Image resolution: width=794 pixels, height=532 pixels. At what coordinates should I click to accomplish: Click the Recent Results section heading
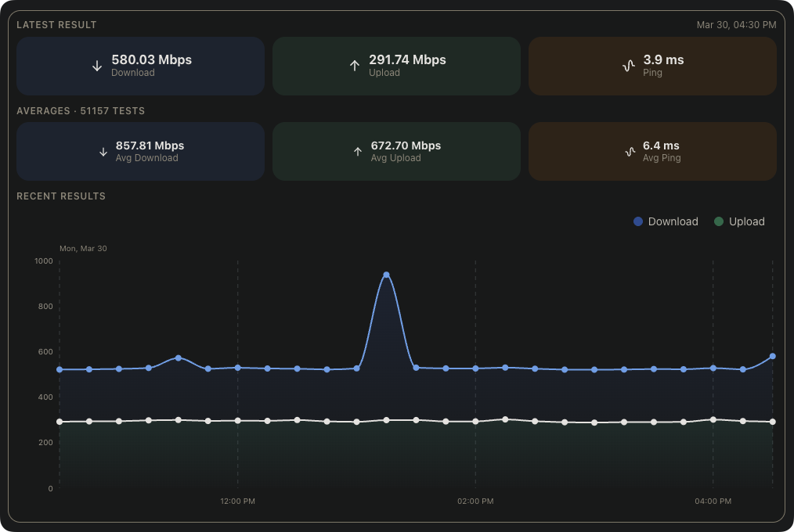tap(61, 196)
